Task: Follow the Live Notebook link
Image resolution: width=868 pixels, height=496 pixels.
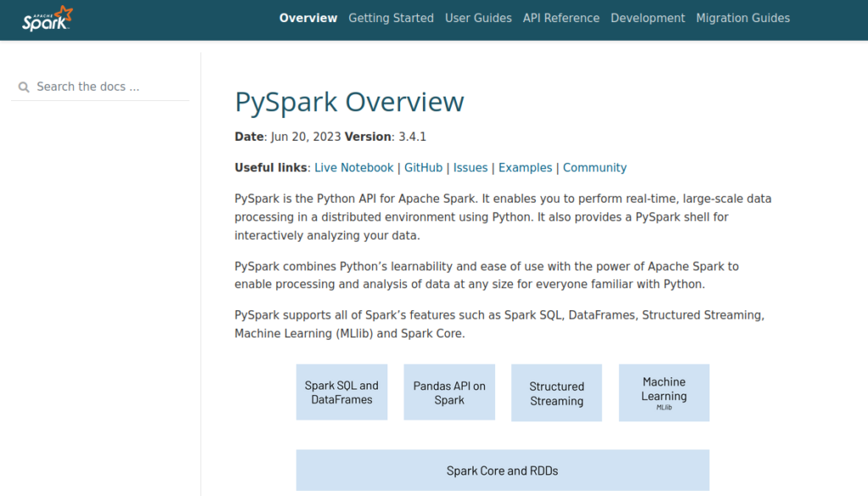Action: pyautogui.click(x=353, y=168)
